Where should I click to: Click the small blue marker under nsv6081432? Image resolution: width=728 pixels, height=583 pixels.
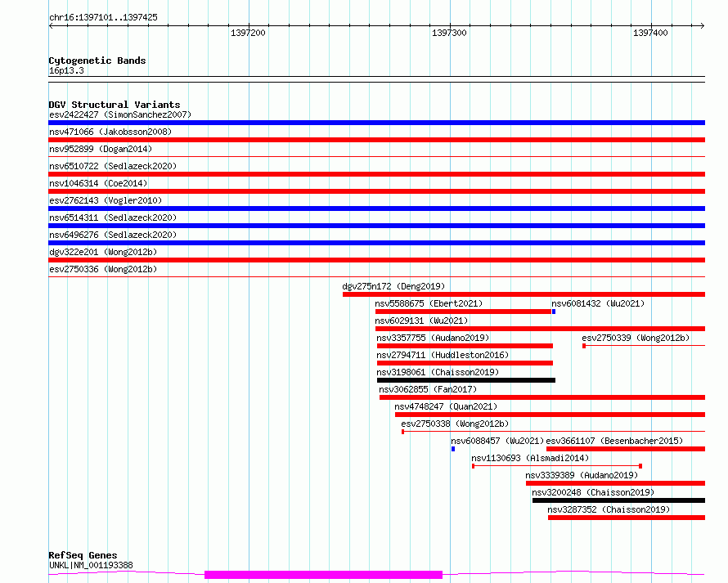pos(554,312)
